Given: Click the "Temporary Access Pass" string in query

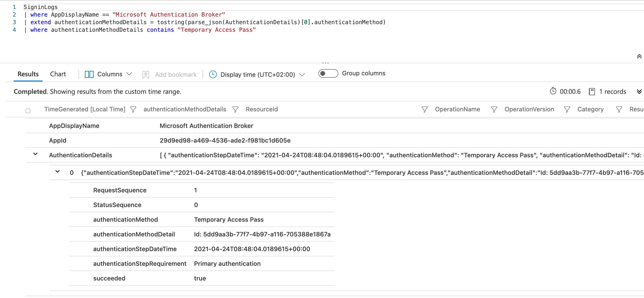Looking at the screenshot, I should click(x=216, y=30).
